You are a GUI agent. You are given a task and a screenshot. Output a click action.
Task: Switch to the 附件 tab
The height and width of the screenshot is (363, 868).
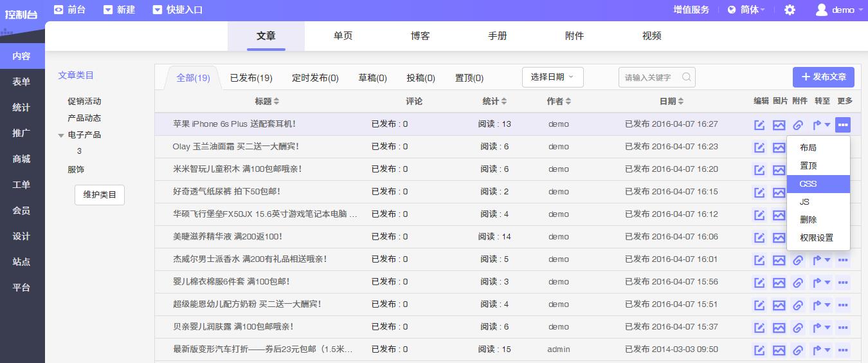(575, 36)
